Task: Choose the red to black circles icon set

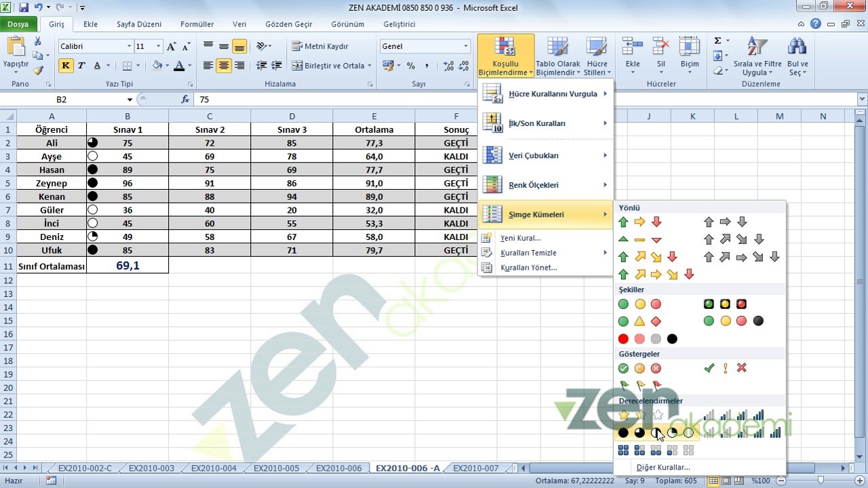Action: point(648,339)
